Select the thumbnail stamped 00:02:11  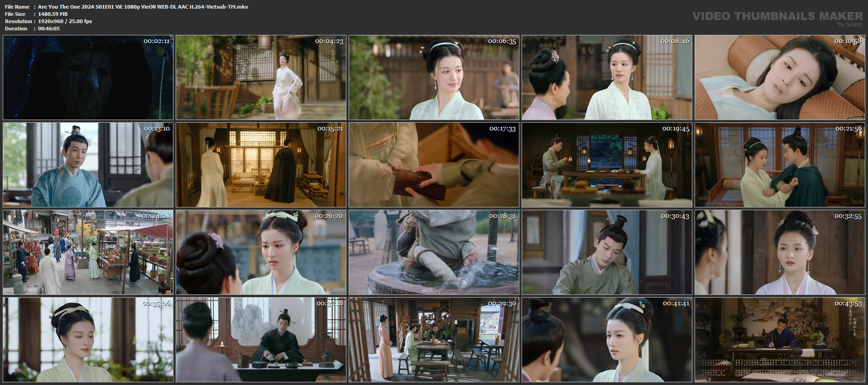click(x=88, y=77)
